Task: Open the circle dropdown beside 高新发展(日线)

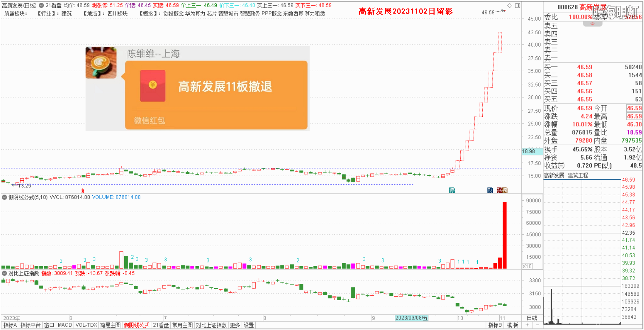Action: (x=41, y=5)
